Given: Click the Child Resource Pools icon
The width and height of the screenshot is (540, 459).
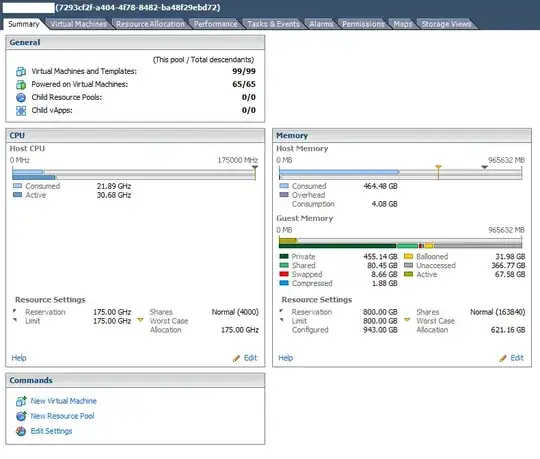Looking at the screenshot, I should click(x=21, y=97).
